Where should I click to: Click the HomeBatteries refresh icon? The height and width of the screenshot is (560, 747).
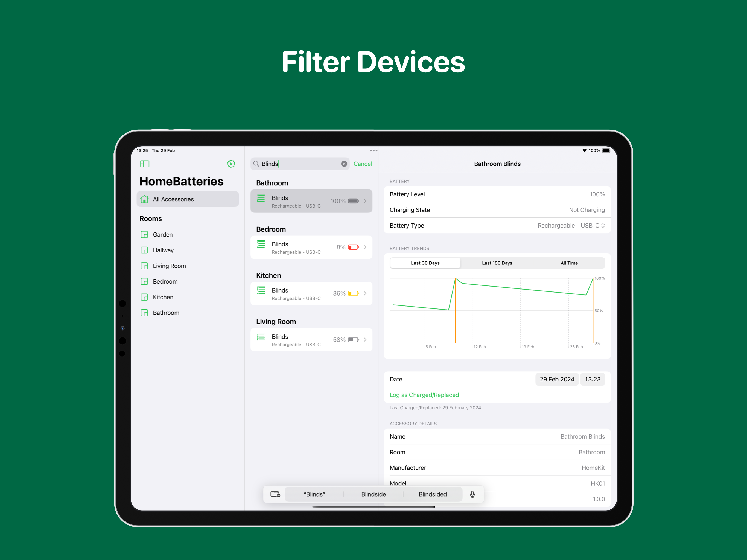pos(231,164)
